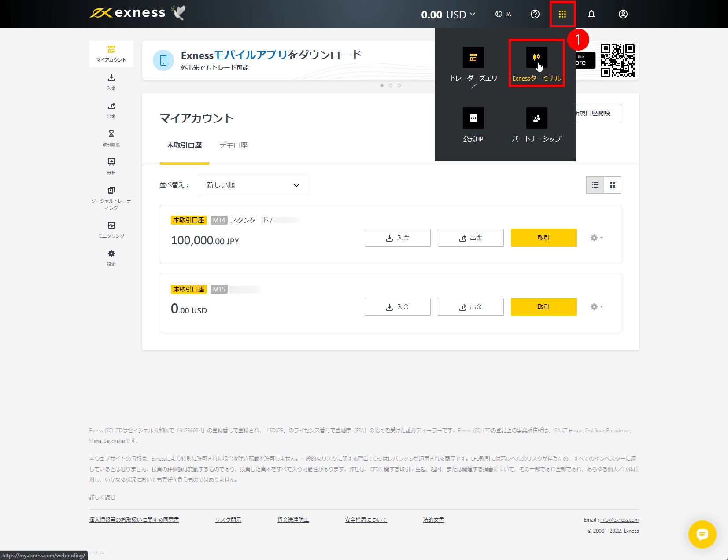The height and width of the screenshot is (560, 728).
Task: Switch to grid view layout
Action: pos(613,185)
